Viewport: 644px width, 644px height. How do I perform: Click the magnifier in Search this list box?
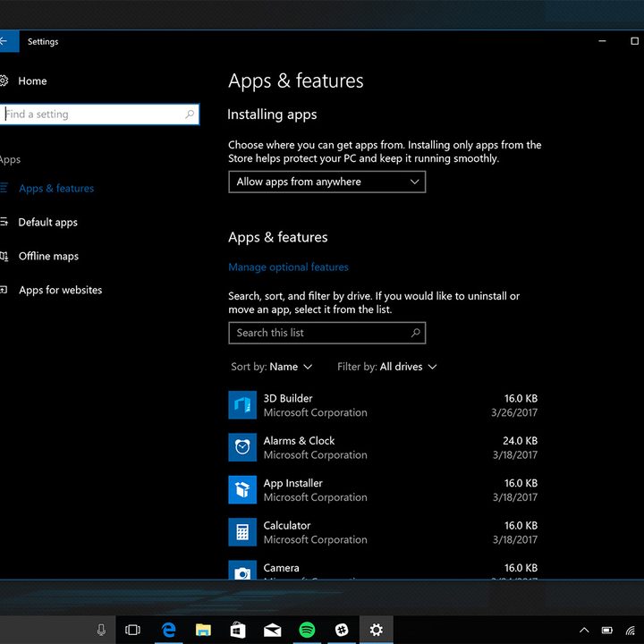click(x=416, y=333)
